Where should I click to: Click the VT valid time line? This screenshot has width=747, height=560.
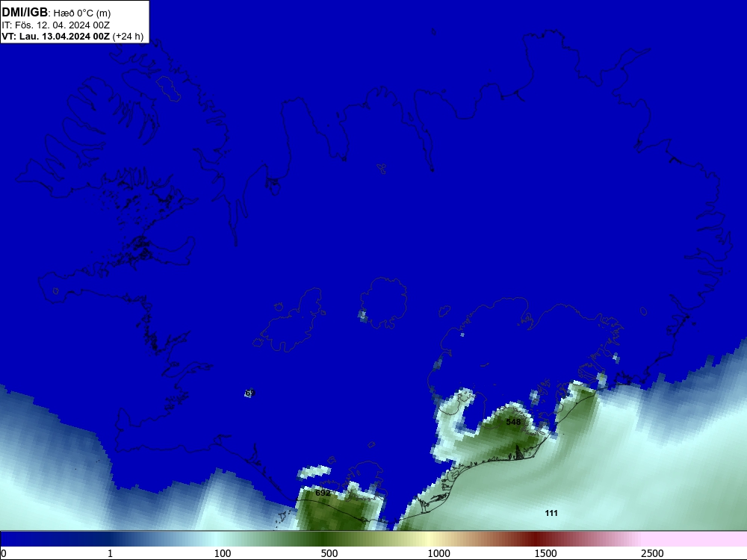point(56,37)
